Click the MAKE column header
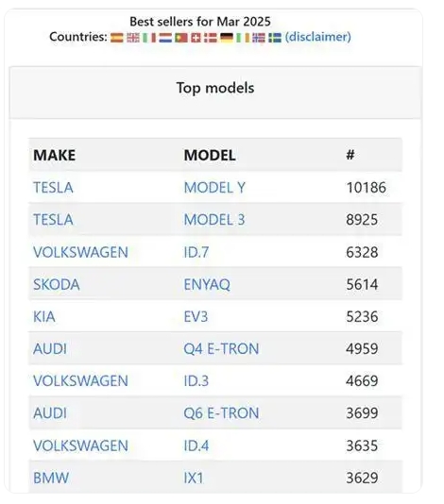 [x=55, y=155]
